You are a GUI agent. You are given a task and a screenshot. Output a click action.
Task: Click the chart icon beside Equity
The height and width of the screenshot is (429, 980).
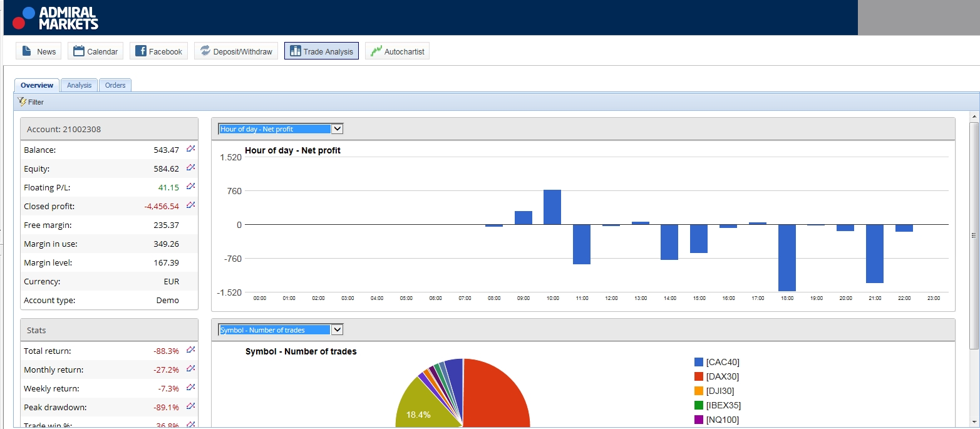pyautogui.click(x=191, y=168)
